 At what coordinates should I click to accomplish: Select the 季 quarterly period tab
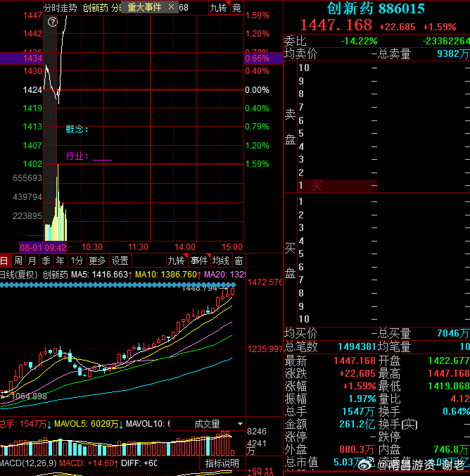46,261
